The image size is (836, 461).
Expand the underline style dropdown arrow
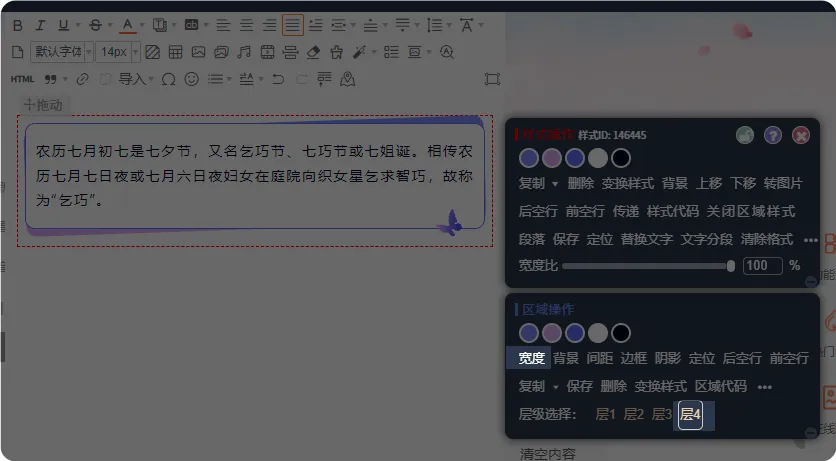(78, 25)
